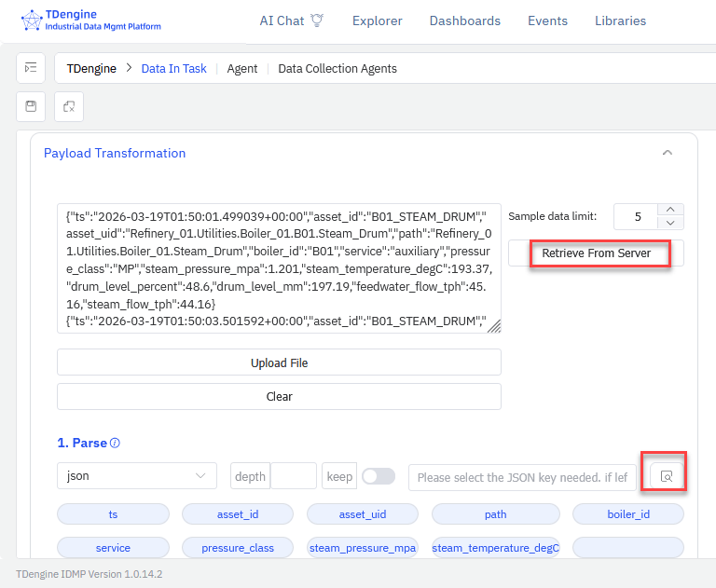Screen dimensions: 716x588
Task: Toggle the sidebar menu collapse icon
Action: pyautogui.click(x=31, y=68)
